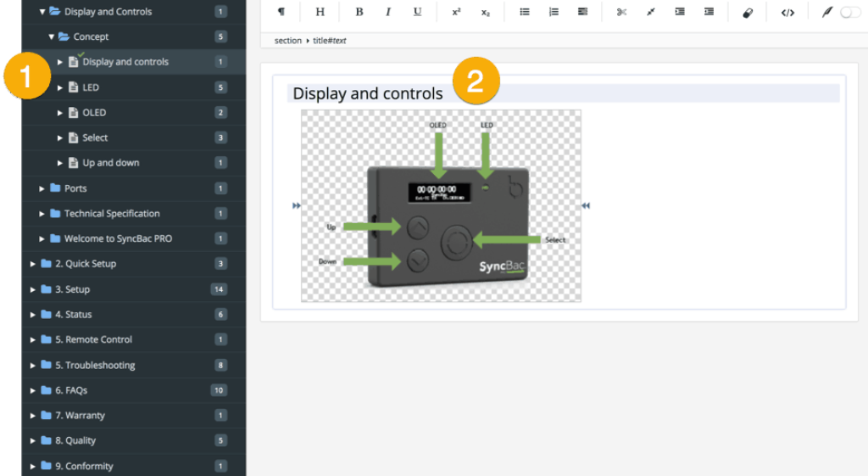This screenshot has width=868, height=476.
Task: Click the Display and controls title field
Action: click(x=367, y=93)
